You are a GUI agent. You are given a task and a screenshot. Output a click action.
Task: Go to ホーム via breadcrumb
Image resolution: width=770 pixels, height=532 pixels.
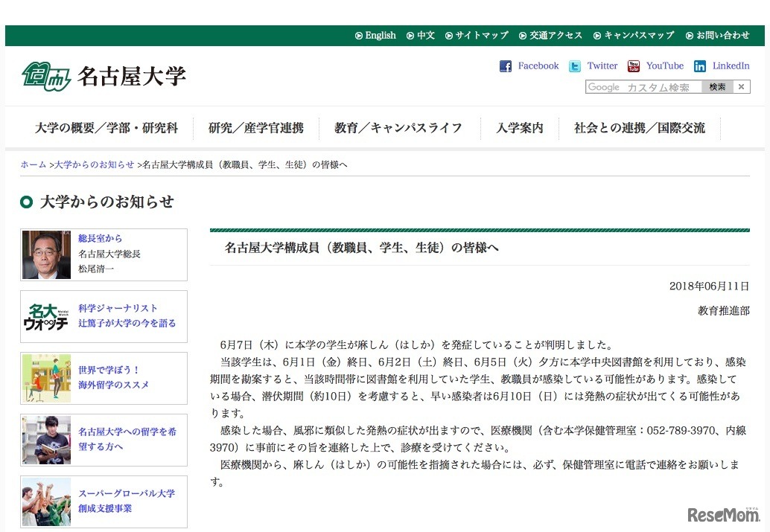coord(33,164)
